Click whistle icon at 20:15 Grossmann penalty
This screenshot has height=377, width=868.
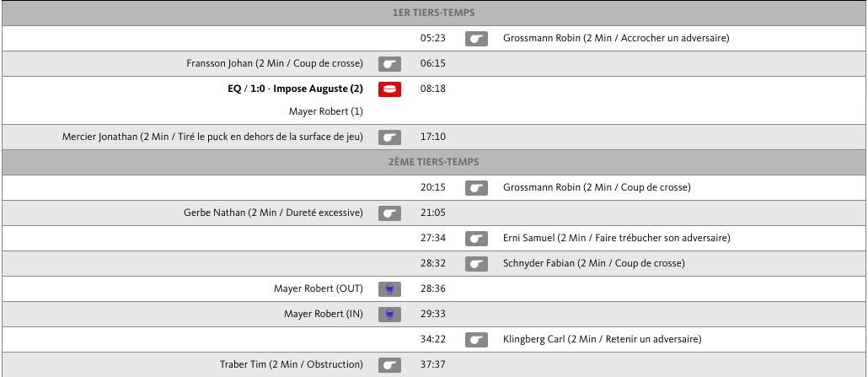tap(476, 188)
